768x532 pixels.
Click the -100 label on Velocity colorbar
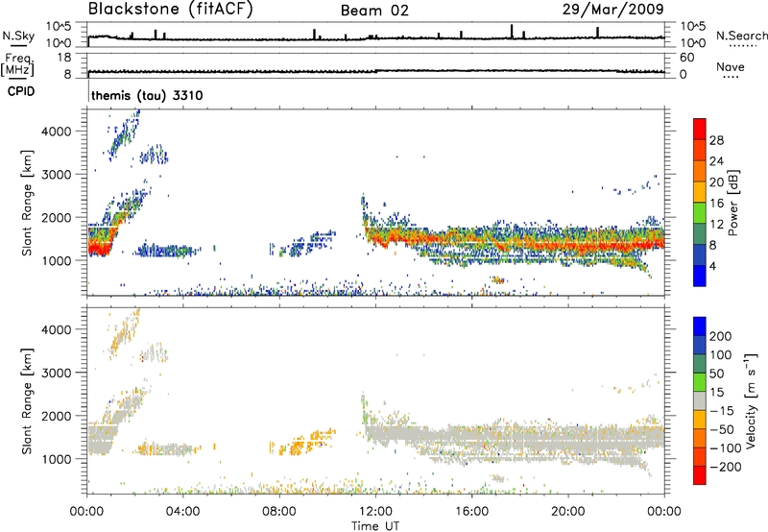[x=726, y=448]
